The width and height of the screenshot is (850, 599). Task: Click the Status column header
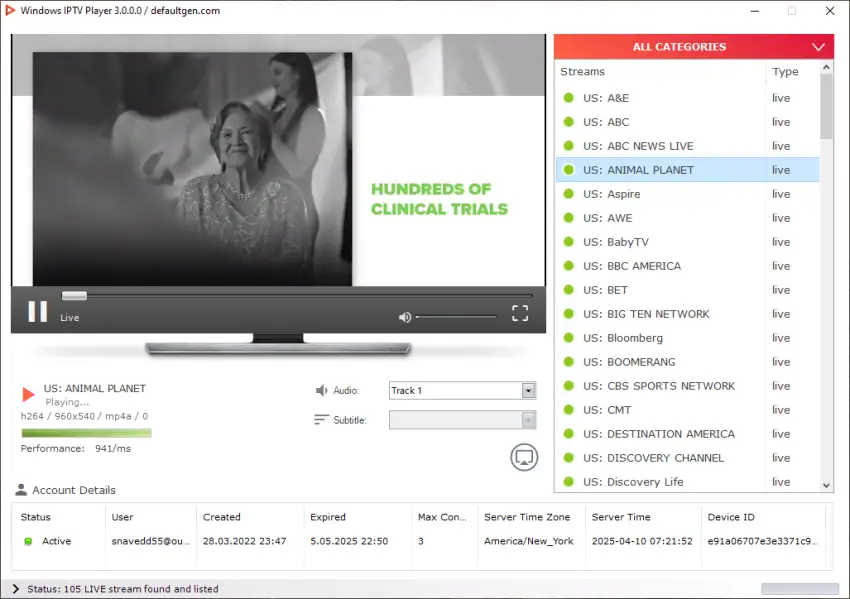[x=35, y=517]
